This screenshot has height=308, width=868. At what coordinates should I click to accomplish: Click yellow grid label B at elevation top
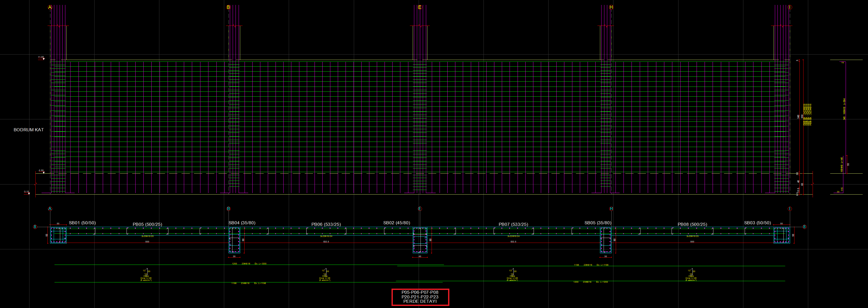point(228,7)
